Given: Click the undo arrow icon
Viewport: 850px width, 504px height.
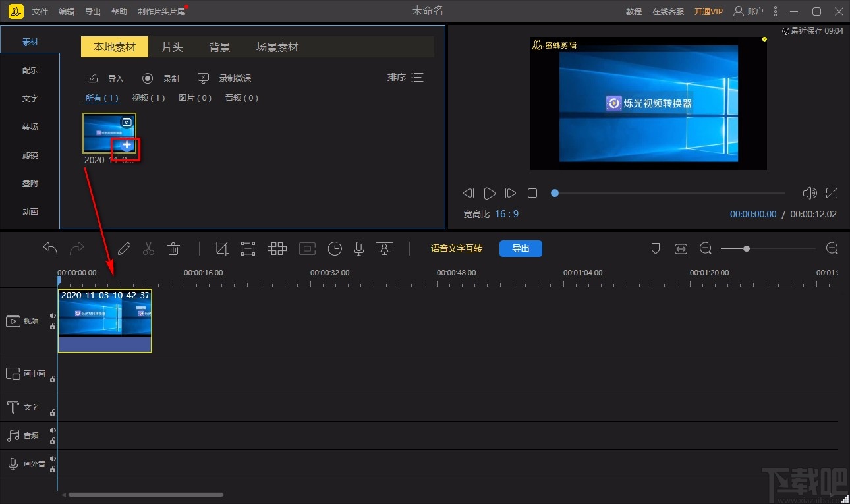Looking at the screenshot, I should [50, 248].
